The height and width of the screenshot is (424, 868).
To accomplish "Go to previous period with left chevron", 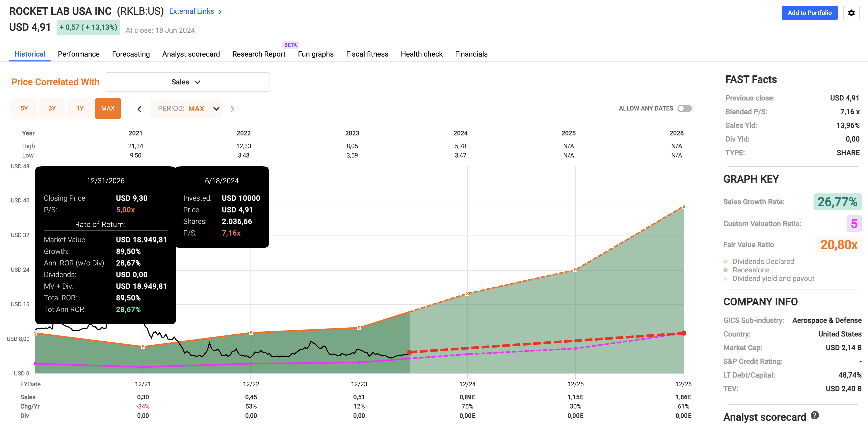I will pyautogui.click(x=139, y=109).
